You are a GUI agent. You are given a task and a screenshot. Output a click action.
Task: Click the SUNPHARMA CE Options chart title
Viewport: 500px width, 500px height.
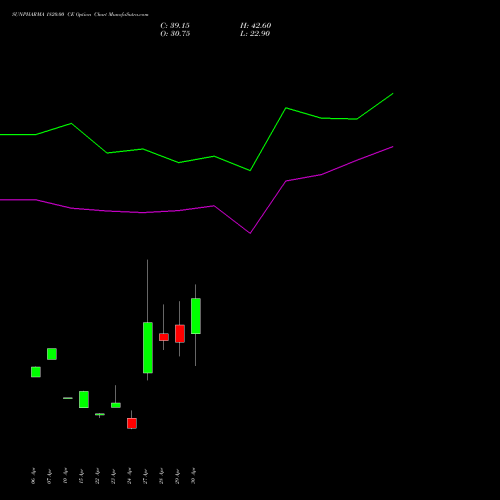pos(80,14)
